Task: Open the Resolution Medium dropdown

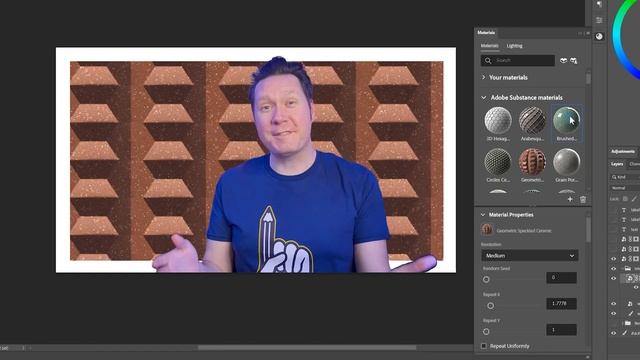Action: coord(530,256)
